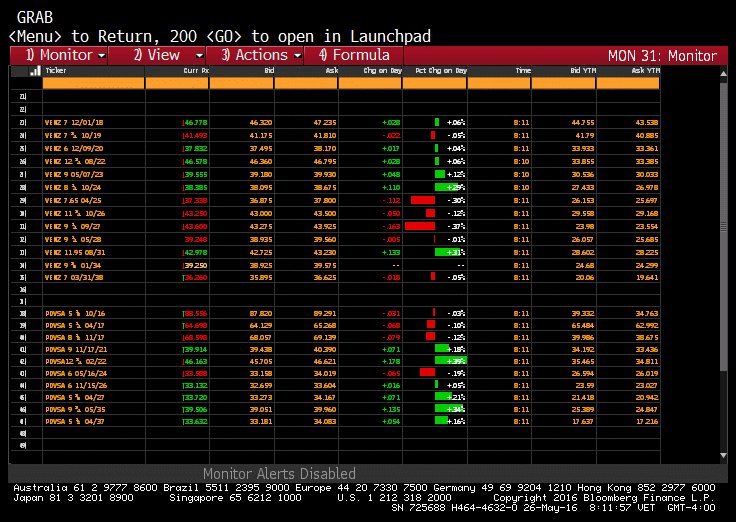Click the MON 31: Monitor title
Screen dimensions: 736x522
(x=662, y=56)
